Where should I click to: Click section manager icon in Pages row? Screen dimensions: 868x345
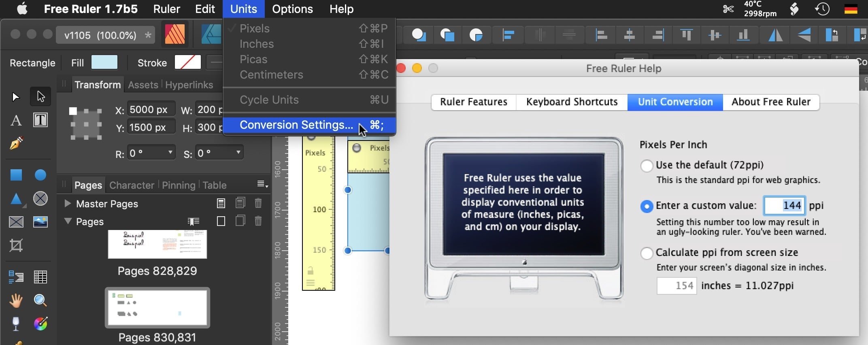(194, 221)
